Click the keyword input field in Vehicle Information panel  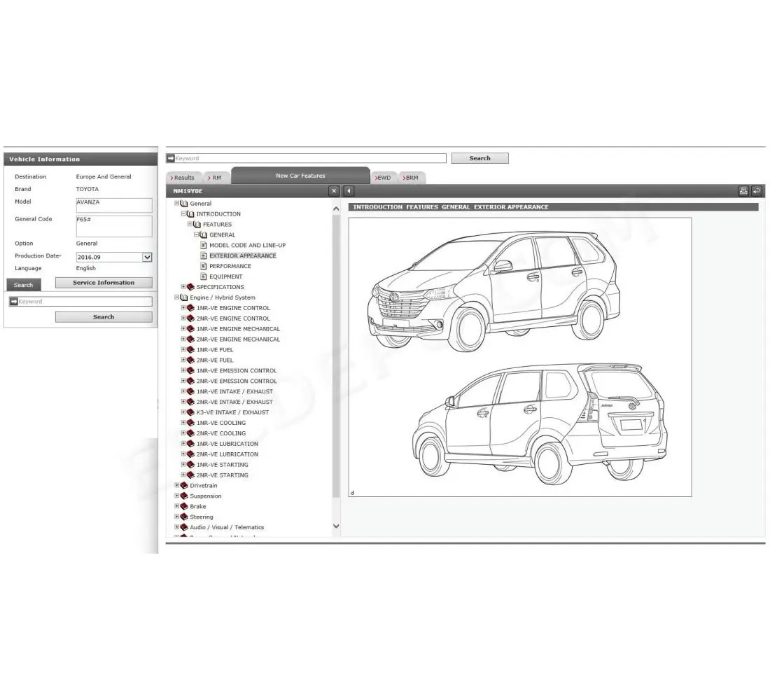(80, 301)
